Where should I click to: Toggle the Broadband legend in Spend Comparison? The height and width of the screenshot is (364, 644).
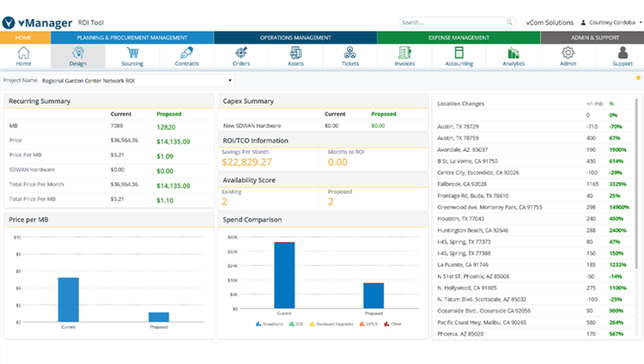tap(270, 325)
